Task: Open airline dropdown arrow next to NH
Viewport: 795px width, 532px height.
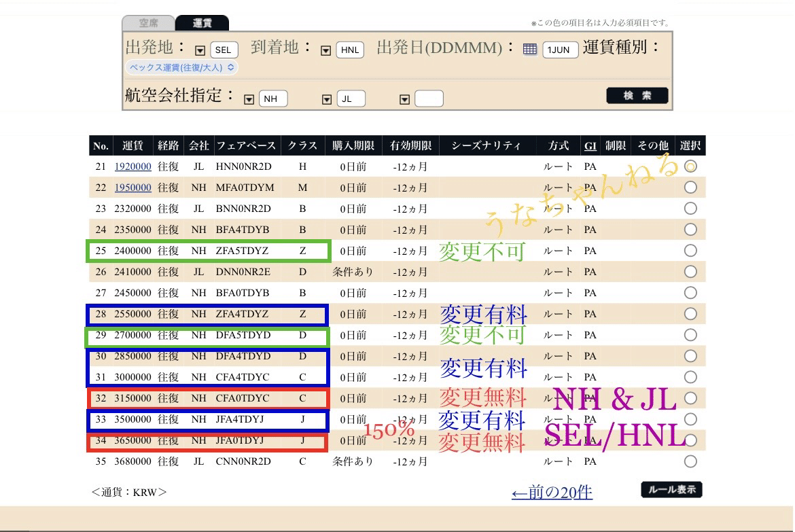Action: (249, 99)
